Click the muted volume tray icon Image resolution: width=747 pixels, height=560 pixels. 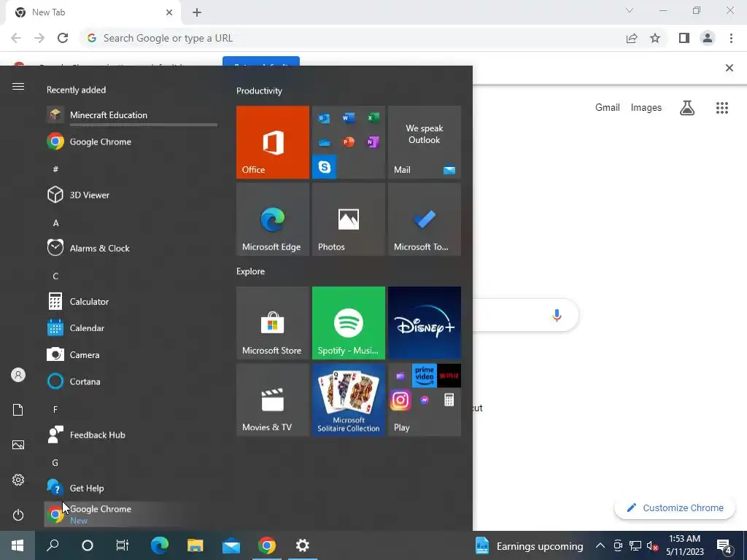[x=653, y=545]
